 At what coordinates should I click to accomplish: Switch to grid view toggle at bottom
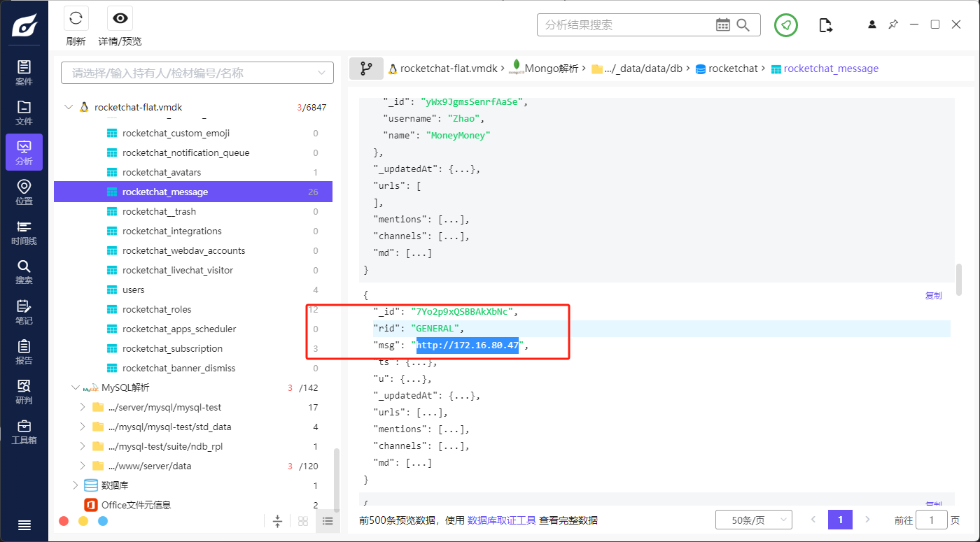point(303,521)
